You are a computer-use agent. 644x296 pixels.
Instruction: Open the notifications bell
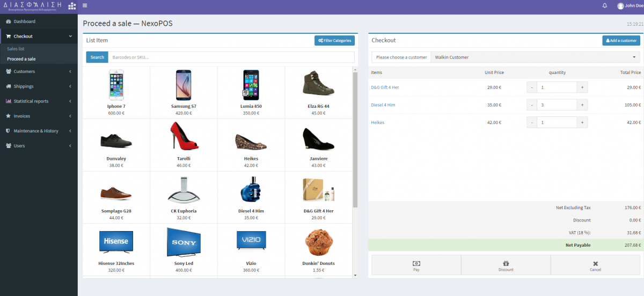(x=605, y=5)
